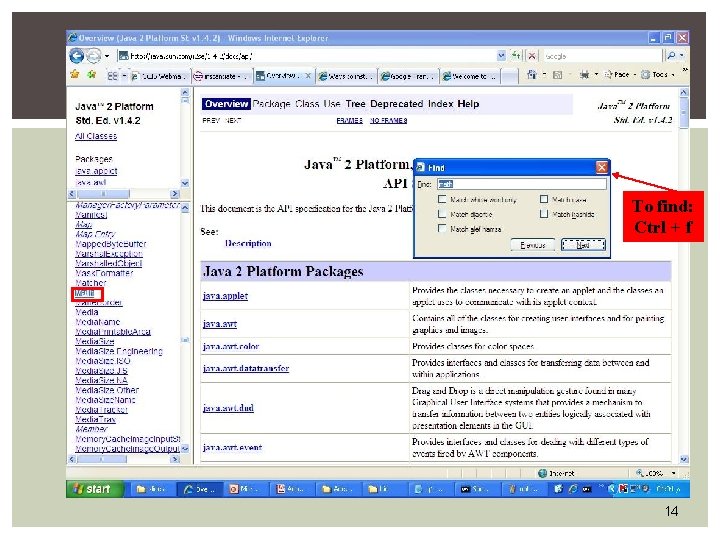Click the Add to Favorites star-plus icon
Viewport: 720px width, 540px height.
tap(92, 75)
